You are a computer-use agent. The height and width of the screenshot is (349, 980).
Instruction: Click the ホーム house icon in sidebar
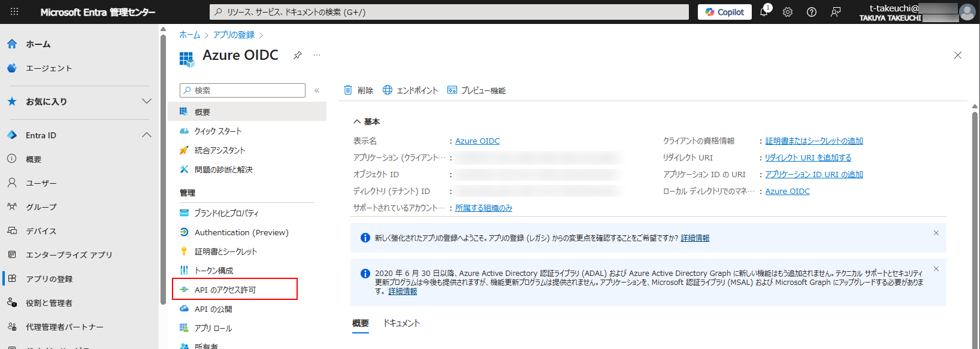[x=12, y=44]
